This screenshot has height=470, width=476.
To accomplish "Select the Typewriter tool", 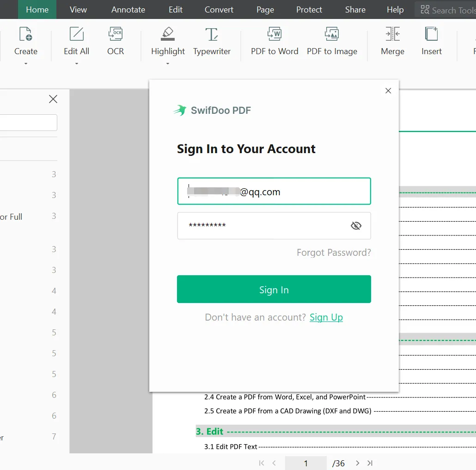I will point(212,42).
